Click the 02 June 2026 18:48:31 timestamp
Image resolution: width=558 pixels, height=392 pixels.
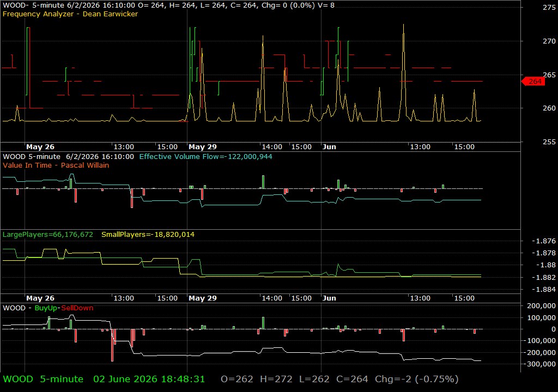click(x=149, y=379)
